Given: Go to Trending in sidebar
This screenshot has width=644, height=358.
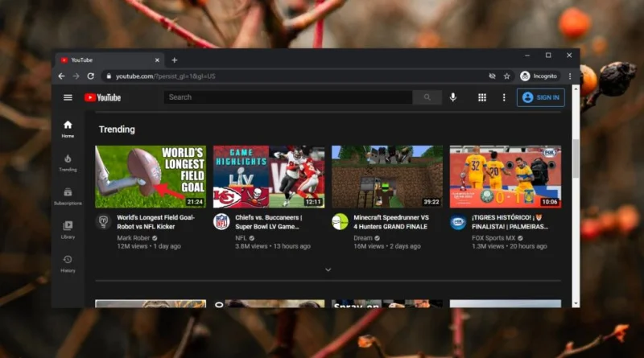Looking at the screenshot, I should pyautogui.click(x=68, y=163).
